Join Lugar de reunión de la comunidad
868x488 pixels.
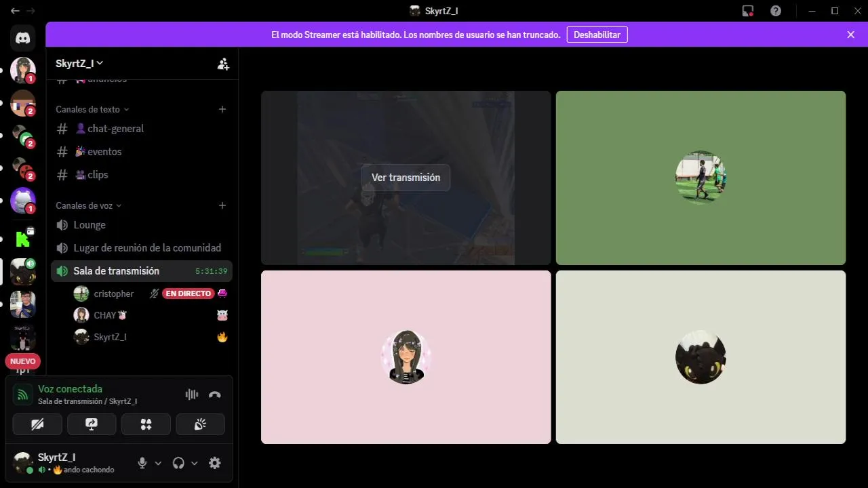point(142,248)
